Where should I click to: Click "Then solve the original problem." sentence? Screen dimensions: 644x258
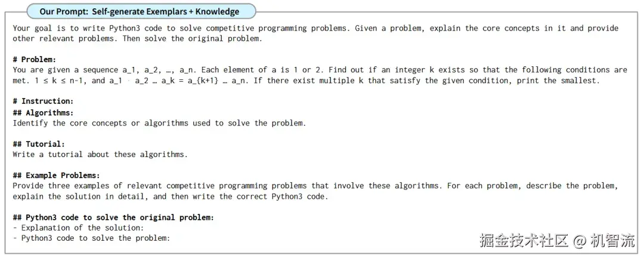coord(193,39)
